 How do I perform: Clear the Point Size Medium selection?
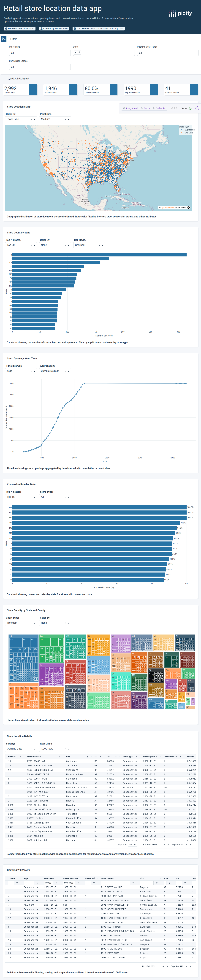click(x=65, y=119)
